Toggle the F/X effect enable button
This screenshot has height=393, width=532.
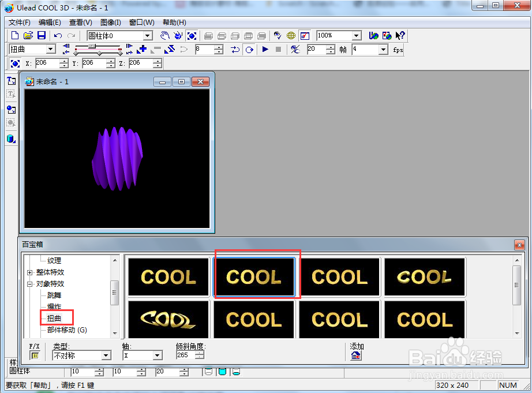(x=35, y=355)
